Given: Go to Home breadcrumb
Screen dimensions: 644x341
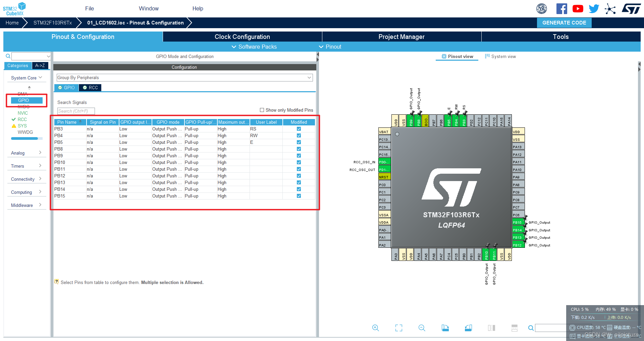Looking at the screenshot, I should (12, 23).
